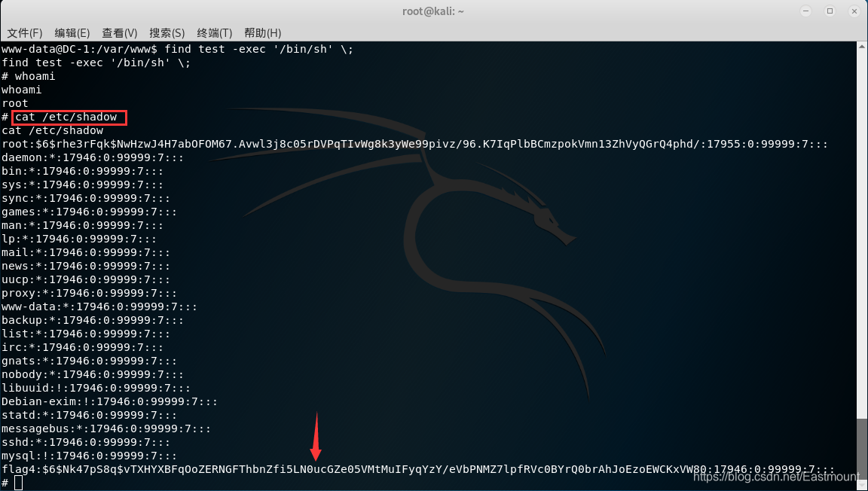Click the 'proxy:*:17946' line
Image resolution: width=868 pixels, height=491 pixels.
[x=89, y=293]
